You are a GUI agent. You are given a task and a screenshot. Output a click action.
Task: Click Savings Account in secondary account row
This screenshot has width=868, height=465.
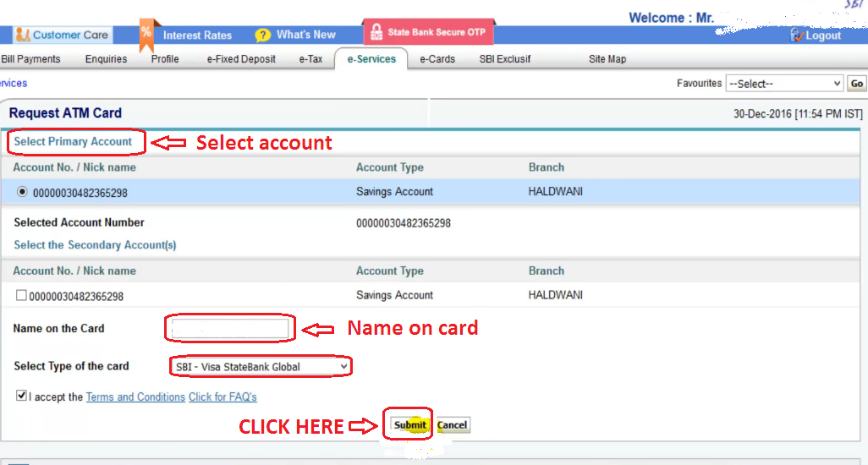[395, 295]
